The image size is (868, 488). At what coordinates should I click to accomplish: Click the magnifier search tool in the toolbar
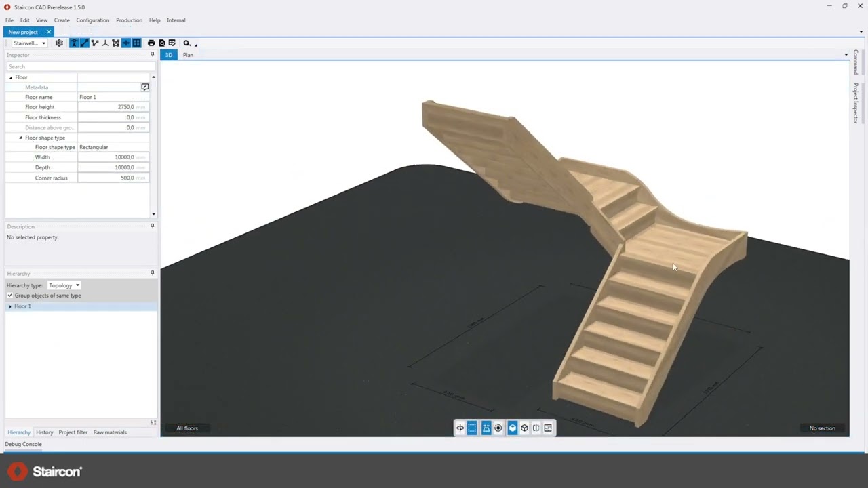(186, 43)
